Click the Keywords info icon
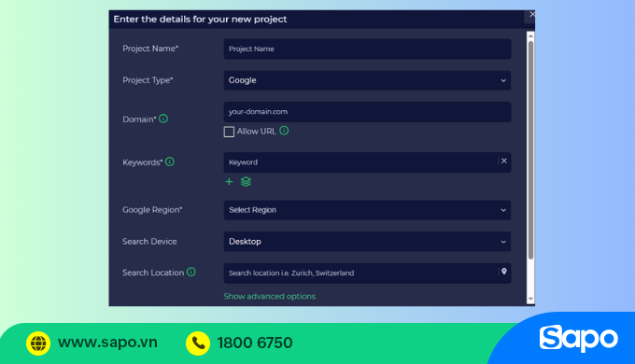 170,161
